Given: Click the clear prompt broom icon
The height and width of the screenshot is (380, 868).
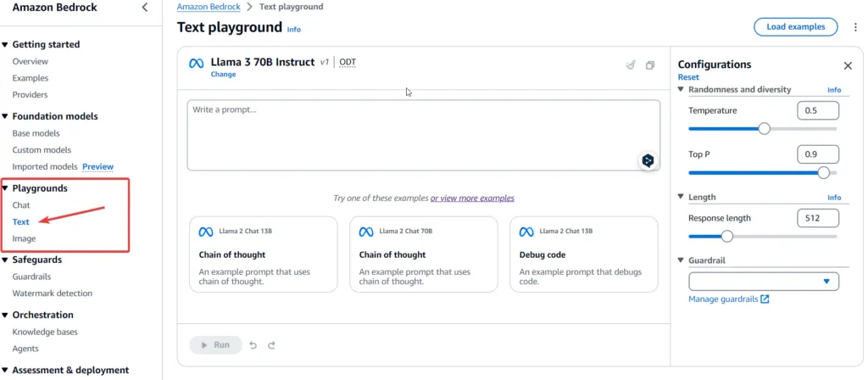Looking at the screenshot, I should pyautogui.click(x=630, y=64).
